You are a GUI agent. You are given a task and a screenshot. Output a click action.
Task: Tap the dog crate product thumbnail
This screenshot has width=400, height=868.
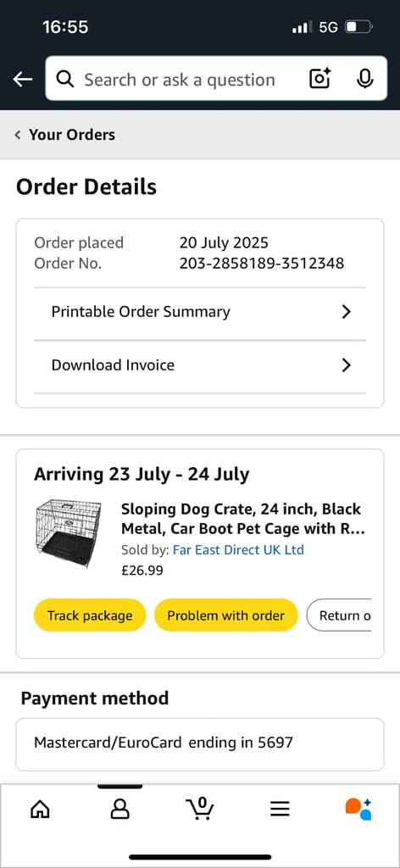coord(69,533)
